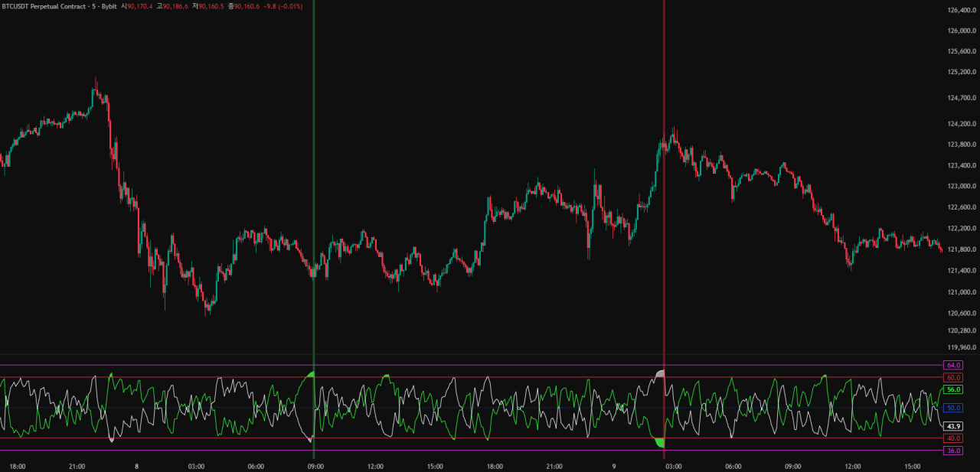
Task: Click the 06:00 label after date 8
Action: pyautogui.click(x=256, y=466)
